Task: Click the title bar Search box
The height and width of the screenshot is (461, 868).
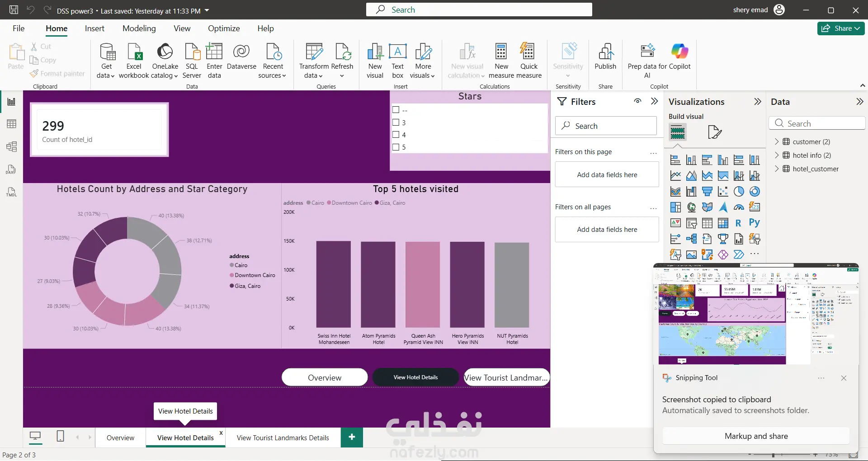Action: [x=479, y=9]
